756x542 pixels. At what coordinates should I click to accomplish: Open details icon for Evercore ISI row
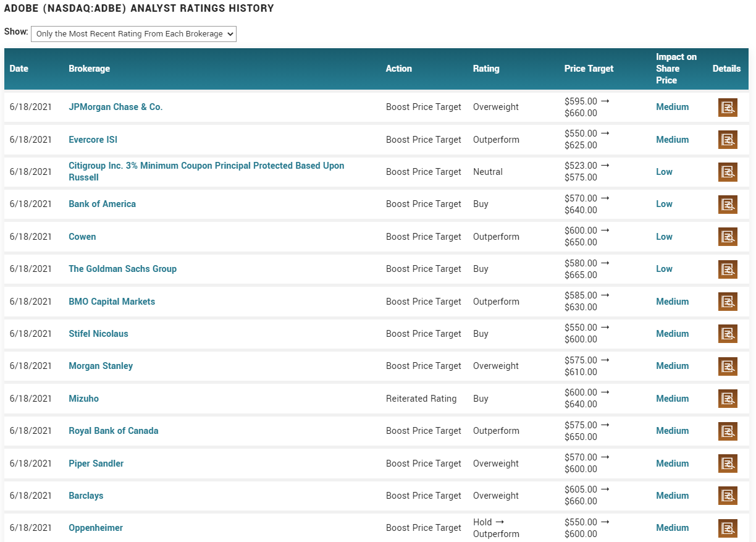pyautogui.click(x=728, y=140)
